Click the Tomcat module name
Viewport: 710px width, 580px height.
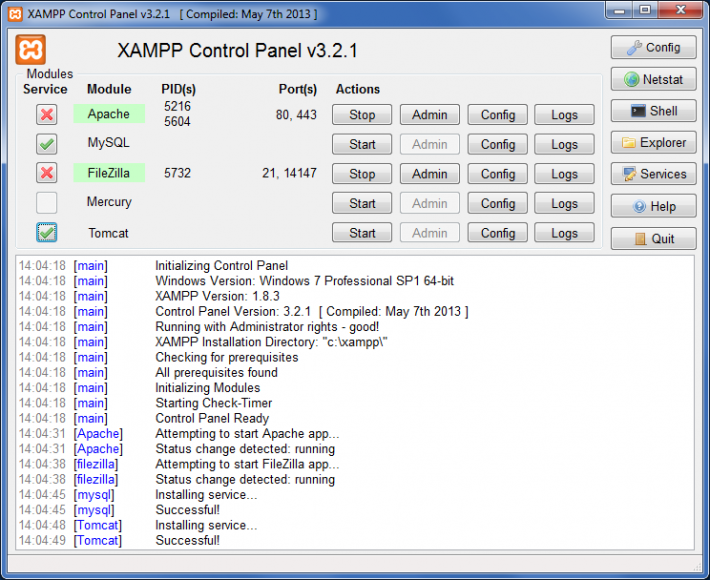pos(108,233)
